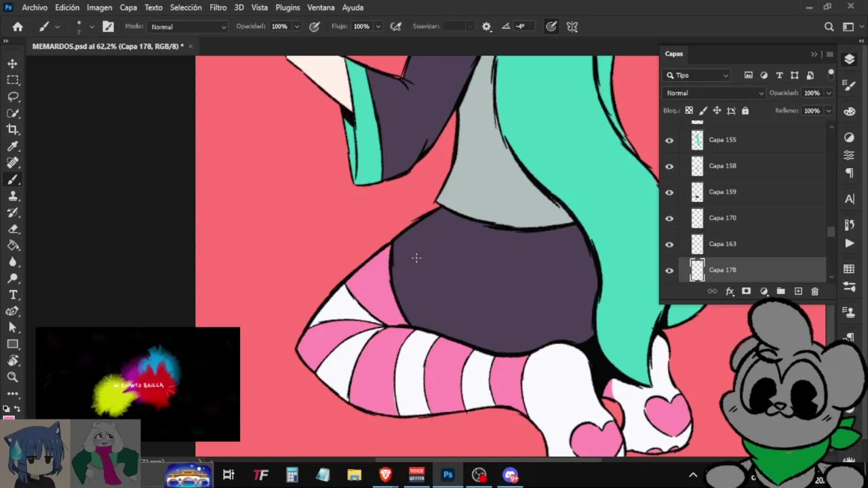Select the Spot Healing Brush tool
Viewport: 868px width, 488px height.
[13, 163]
